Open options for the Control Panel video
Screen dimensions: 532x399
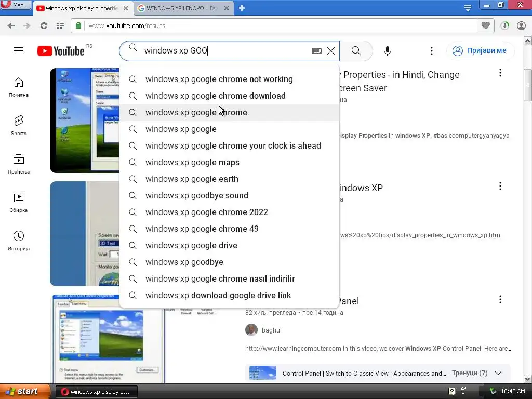(500, 299)
